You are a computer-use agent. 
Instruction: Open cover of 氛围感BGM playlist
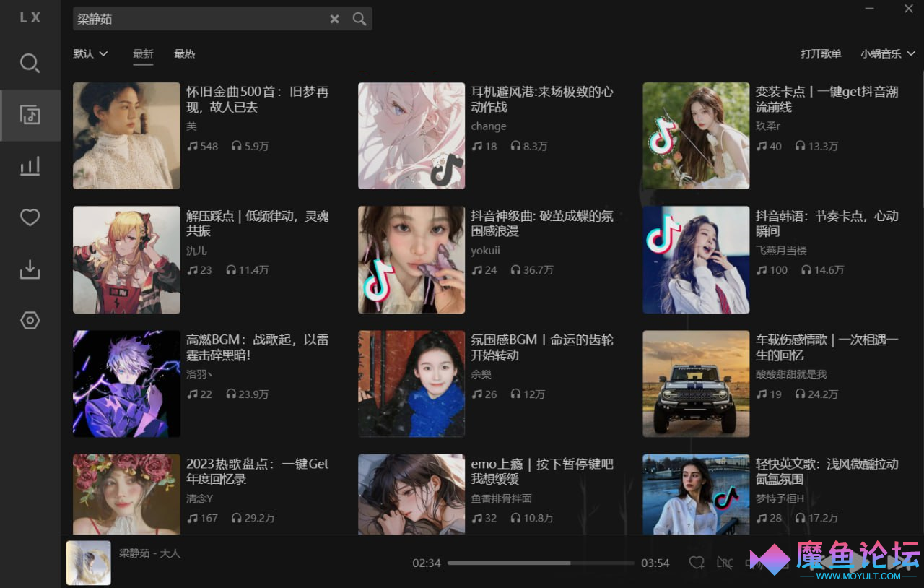[411, 384]
